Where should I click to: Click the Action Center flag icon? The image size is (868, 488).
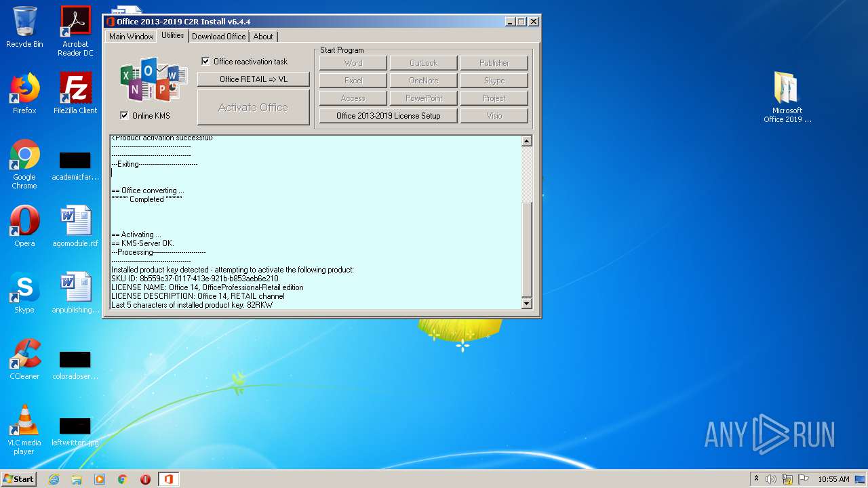[804, 479]
